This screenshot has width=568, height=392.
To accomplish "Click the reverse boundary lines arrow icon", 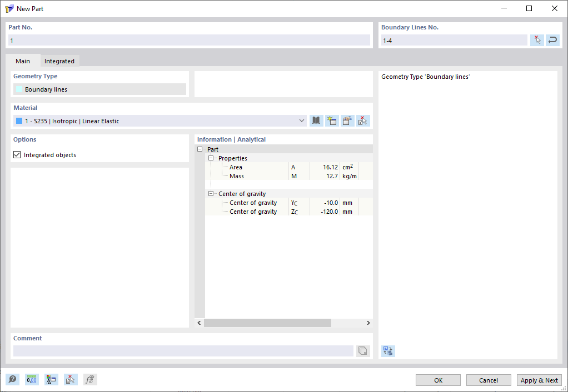I will 552,40.
